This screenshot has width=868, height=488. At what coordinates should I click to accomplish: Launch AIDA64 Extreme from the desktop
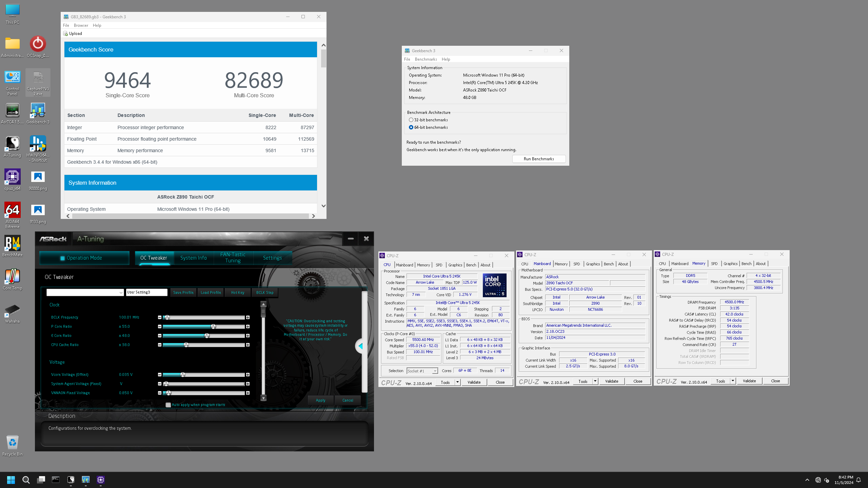[13, 216]
